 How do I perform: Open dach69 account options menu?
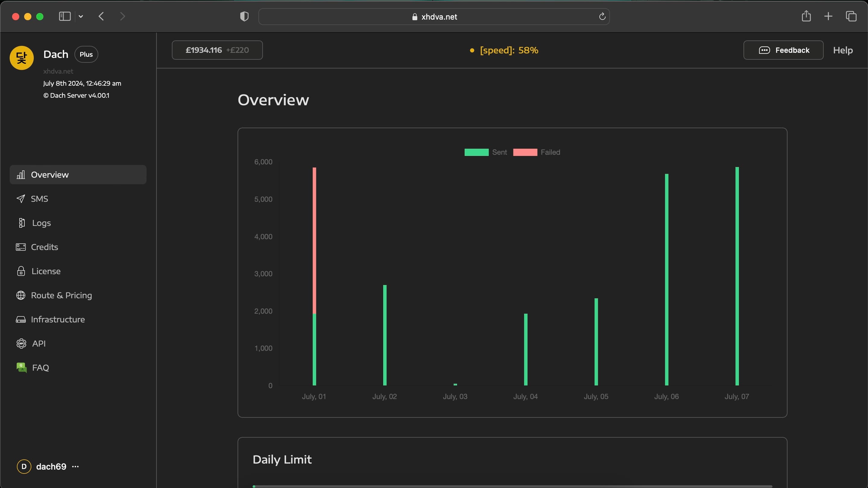coord(75,466)
